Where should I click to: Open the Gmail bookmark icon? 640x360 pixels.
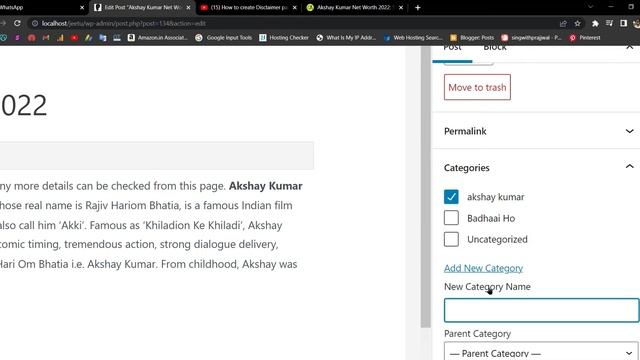[x=46, y=38]
